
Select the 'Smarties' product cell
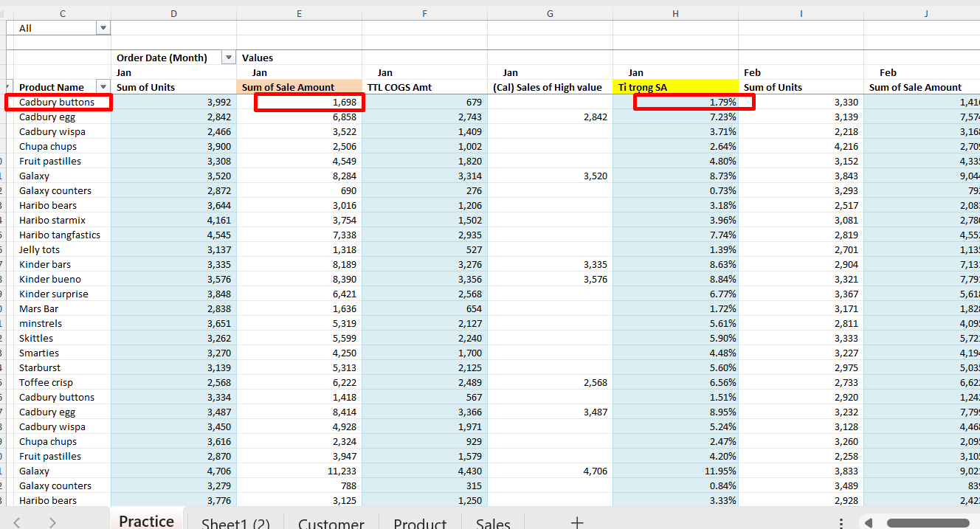point(62,353)
